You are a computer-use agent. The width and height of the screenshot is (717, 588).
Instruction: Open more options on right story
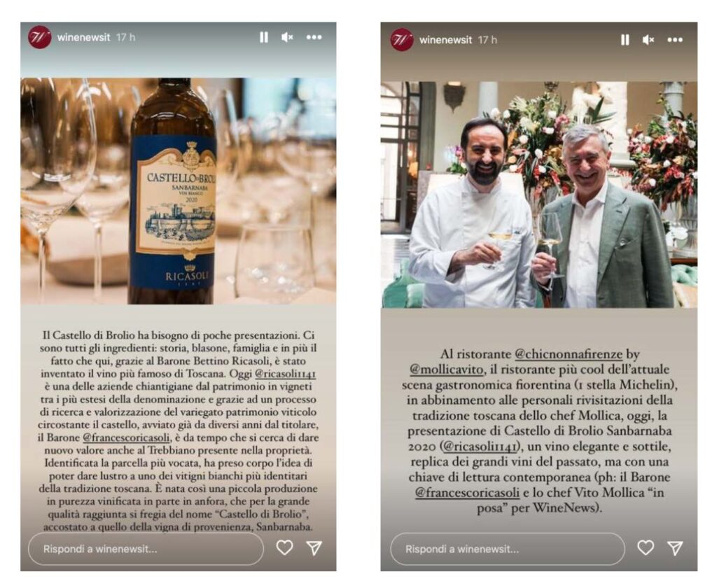pyautogui.click(x=675, y=40)
